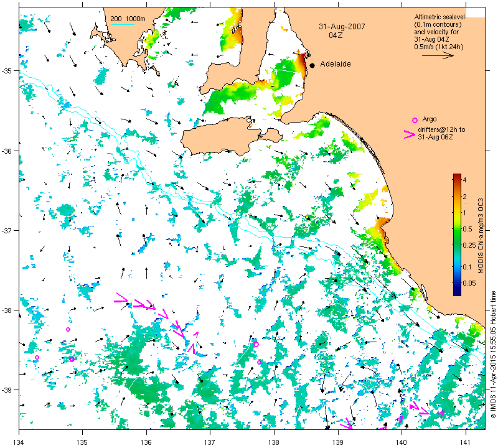Click the '140' longitude axis label
Viewport: 498px width, 448px height.
click(x=402, y=442)
